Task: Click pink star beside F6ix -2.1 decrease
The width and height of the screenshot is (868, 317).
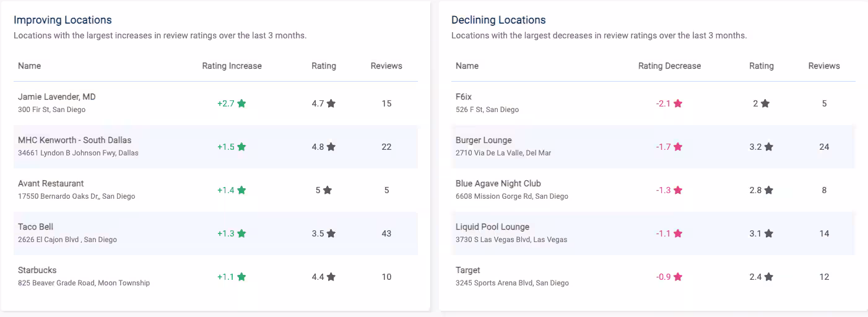Action: (678, 103)
